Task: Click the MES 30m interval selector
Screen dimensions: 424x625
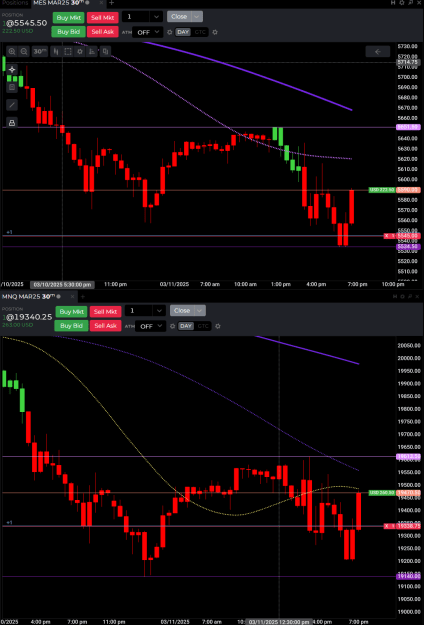Action: click(x=40, y=51)
